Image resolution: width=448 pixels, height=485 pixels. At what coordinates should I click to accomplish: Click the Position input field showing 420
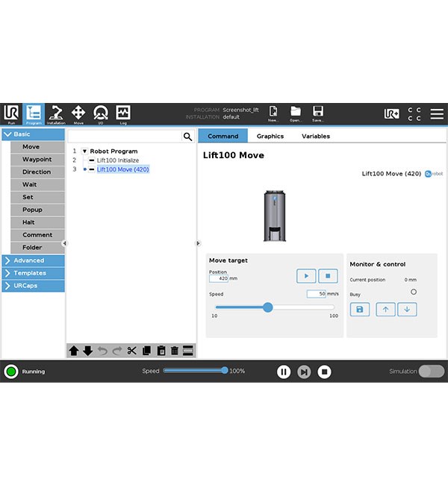pos(219,278)
